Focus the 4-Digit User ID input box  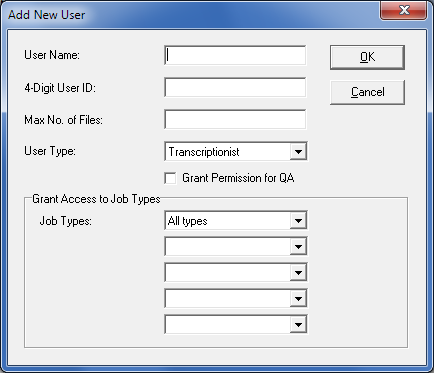point(235,88)
